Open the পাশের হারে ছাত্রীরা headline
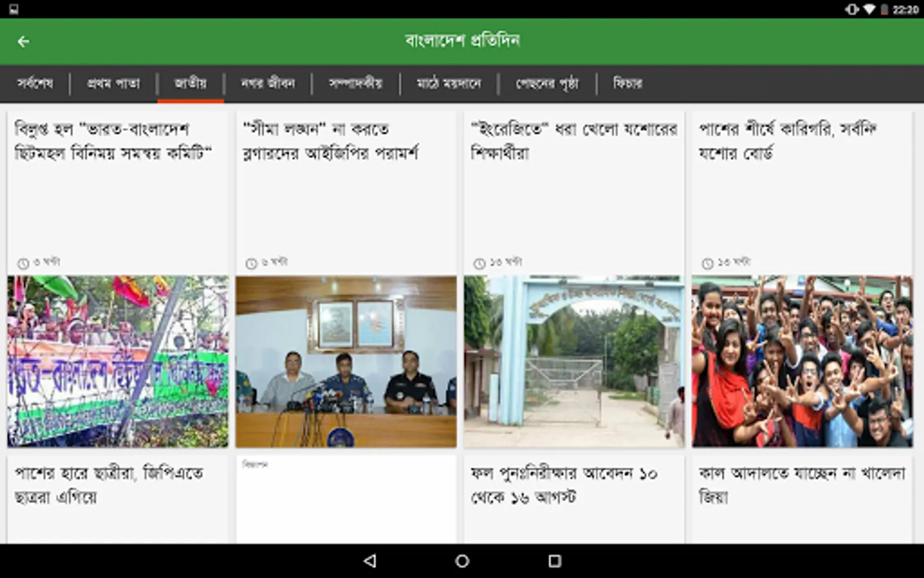Viewport: 924px width, 578px height. 109,485
